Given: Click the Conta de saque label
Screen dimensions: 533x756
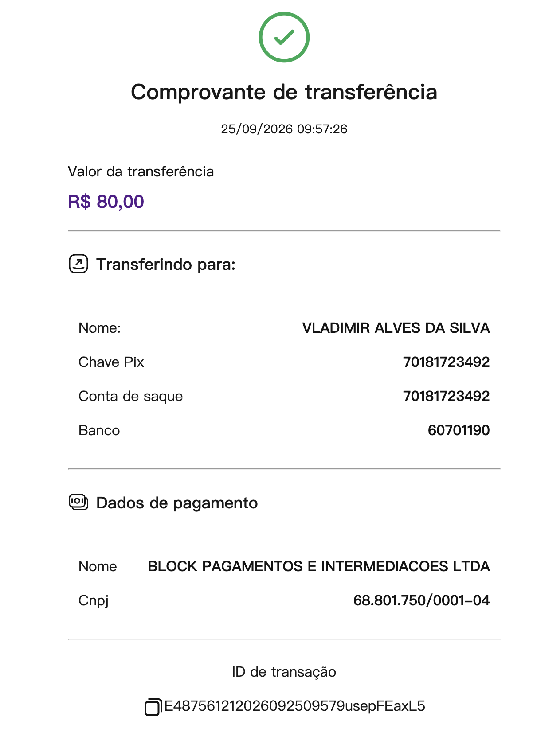Looking at the screenshot, I should (x=130, y=396).
